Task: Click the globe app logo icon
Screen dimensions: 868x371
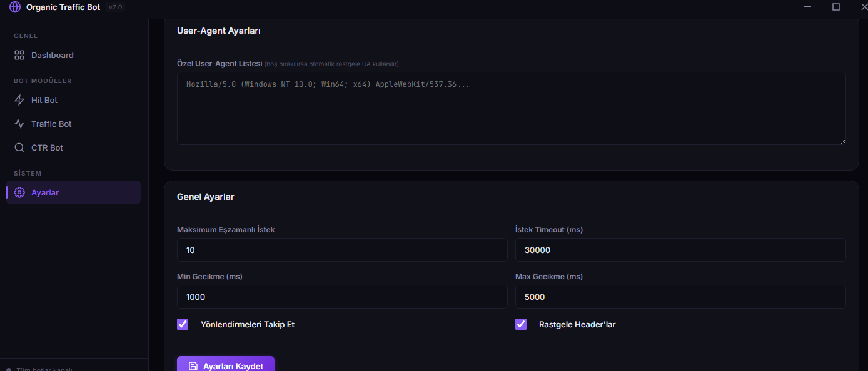Action: (15, 7)
